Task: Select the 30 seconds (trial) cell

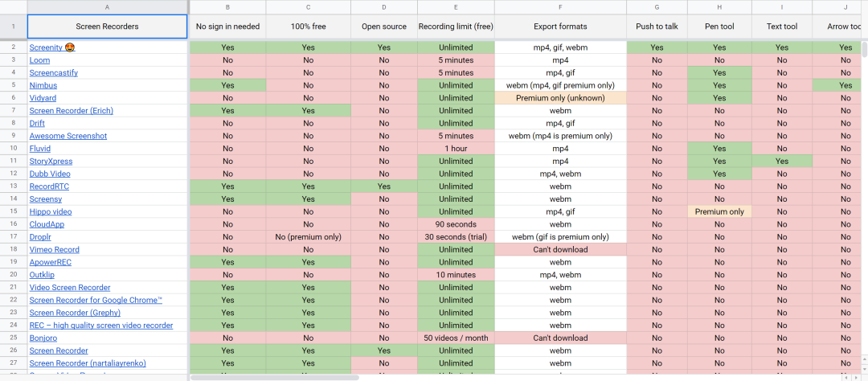Action: point(456,237)
